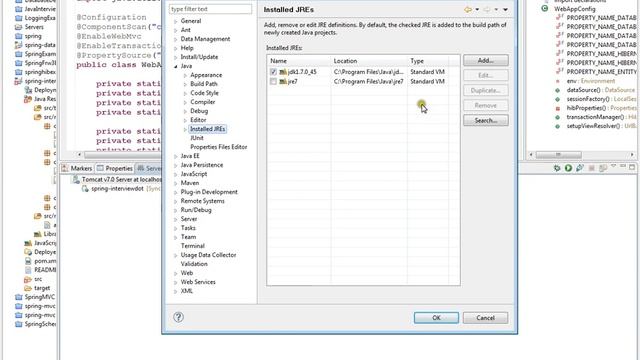Click the Add... button

coord(485,60)
